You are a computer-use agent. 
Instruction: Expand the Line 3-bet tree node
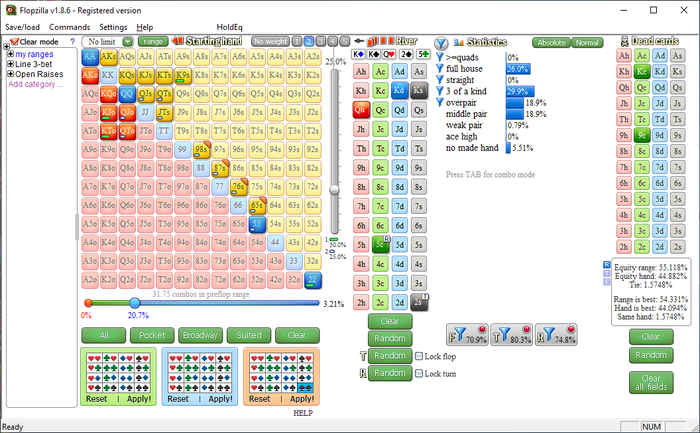11,64
